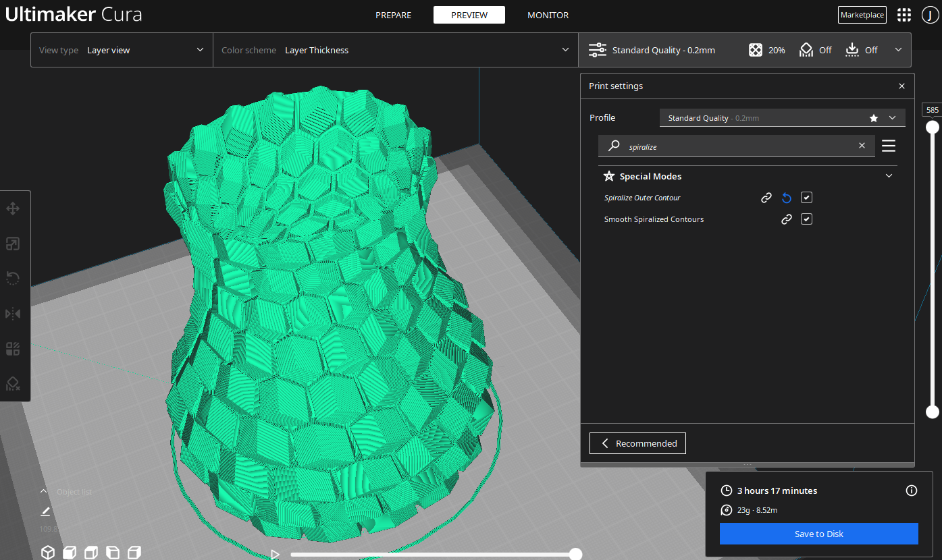Screen dimensions: 942x560
Task: Uncheck Smooth Spiralized Contours
Action: tap(806, 219)
